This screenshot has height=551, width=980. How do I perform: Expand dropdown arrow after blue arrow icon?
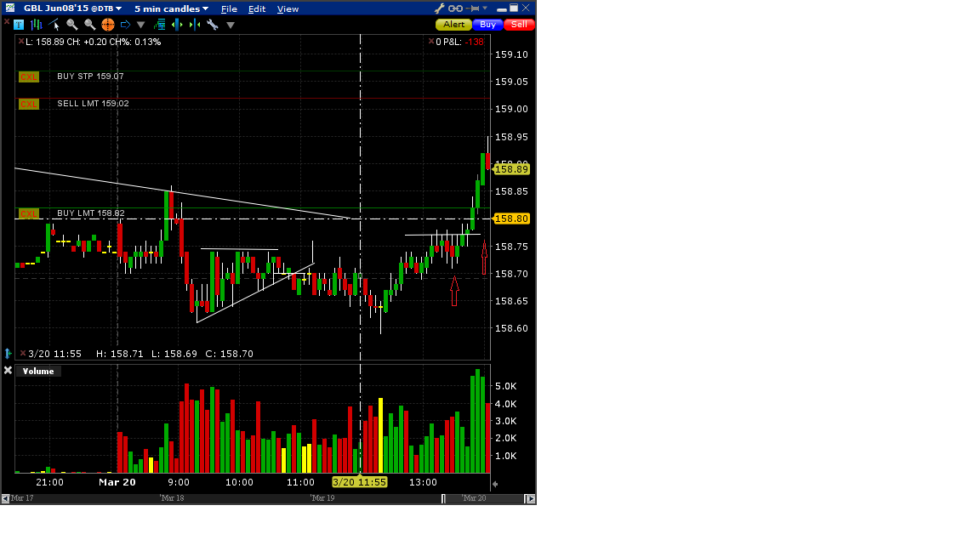(140, 25)
